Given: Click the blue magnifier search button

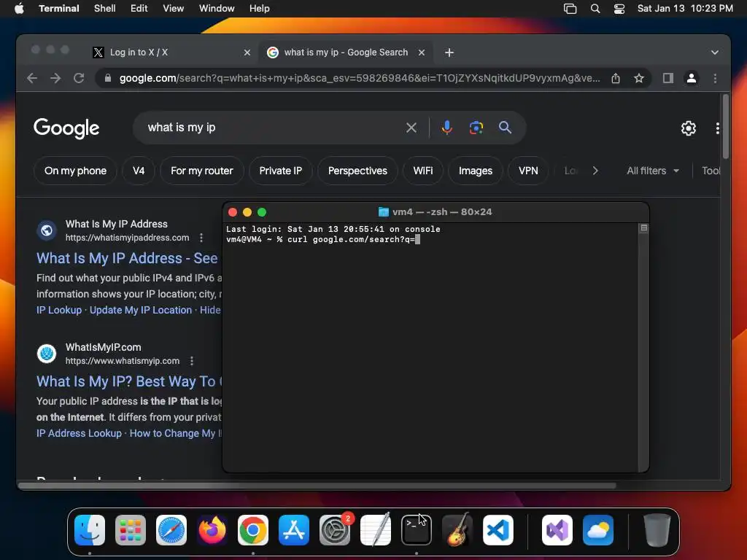Looking at the screenshot, I should click(x=505, y=128).
